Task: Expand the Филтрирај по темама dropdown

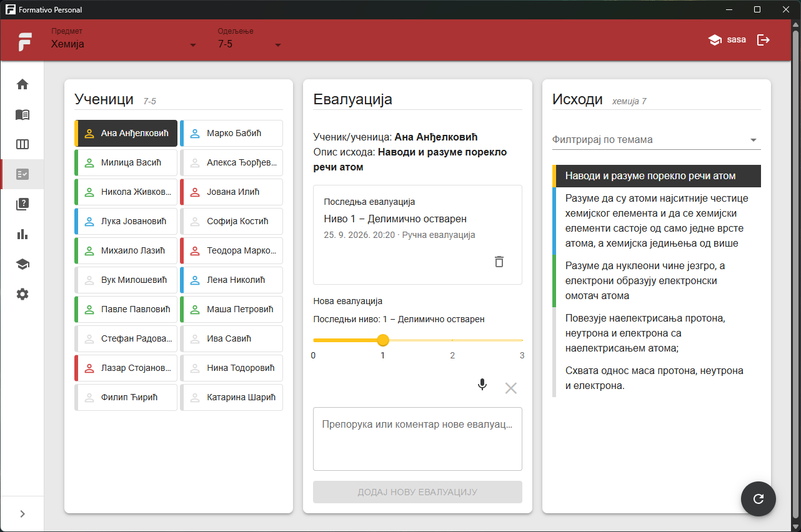Action: pos(657,140)
